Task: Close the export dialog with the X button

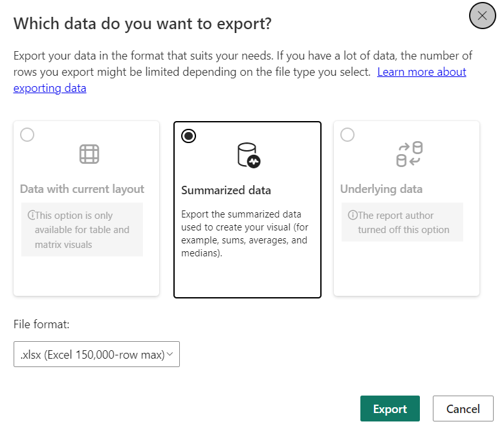Action: click(482, 16)
